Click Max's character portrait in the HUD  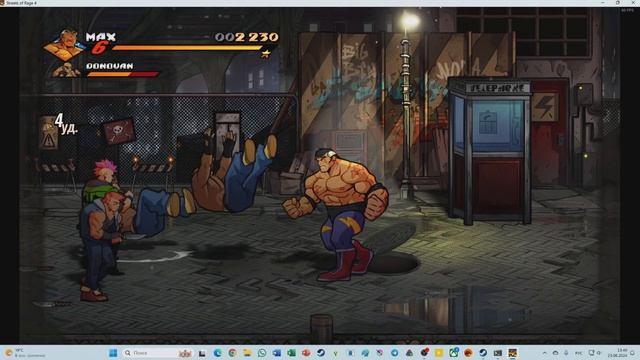[65, 44]
